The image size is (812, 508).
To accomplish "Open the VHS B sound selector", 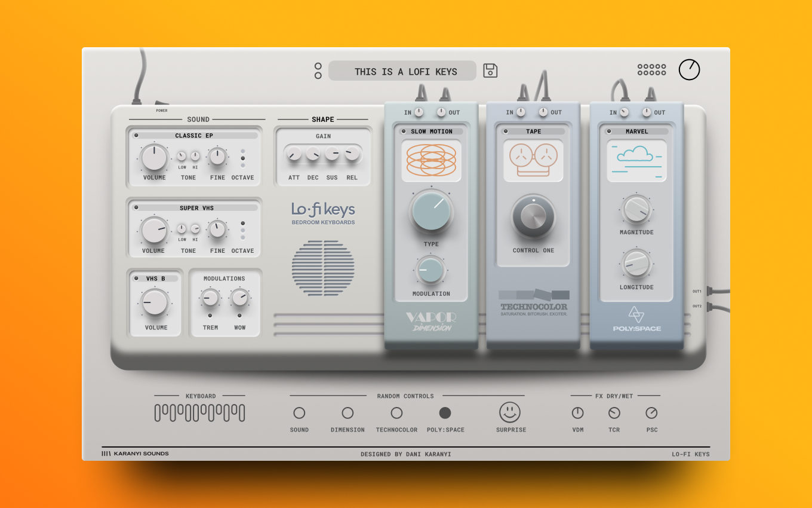I will [155, 279].
